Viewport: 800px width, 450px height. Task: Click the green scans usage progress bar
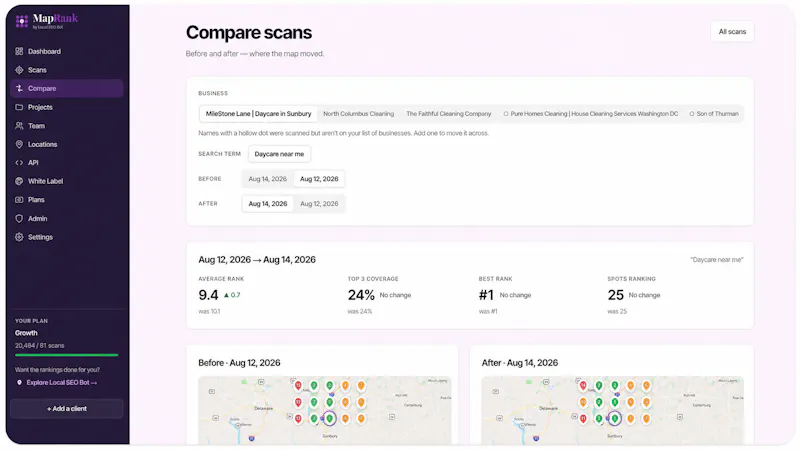67,355
